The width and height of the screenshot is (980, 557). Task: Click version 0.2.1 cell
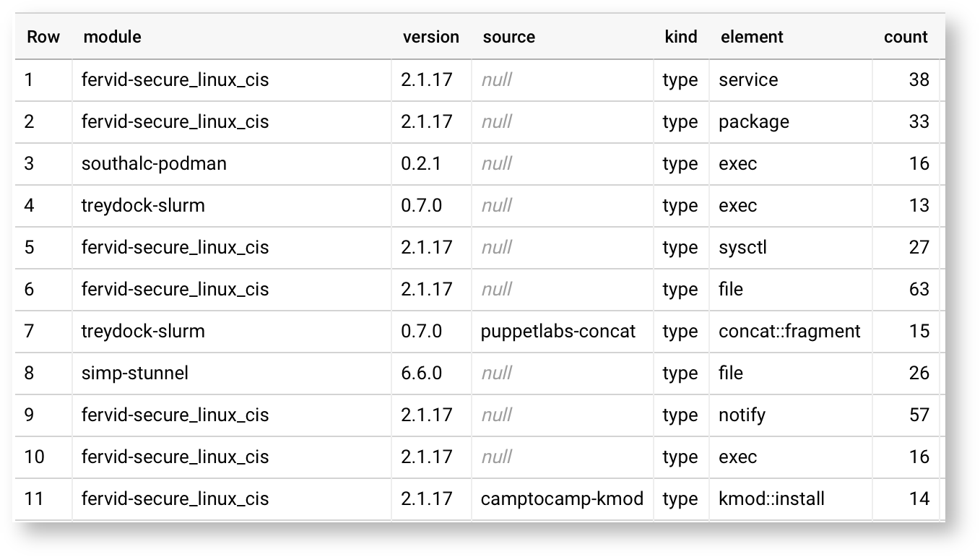(420, 163)
